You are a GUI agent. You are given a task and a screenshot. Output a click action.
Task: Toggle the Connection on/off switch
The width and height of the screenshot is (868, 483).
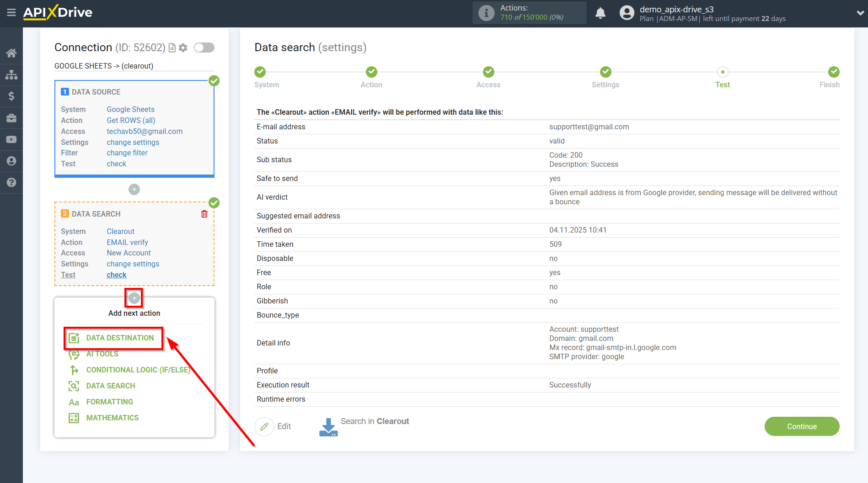[204, 47]
